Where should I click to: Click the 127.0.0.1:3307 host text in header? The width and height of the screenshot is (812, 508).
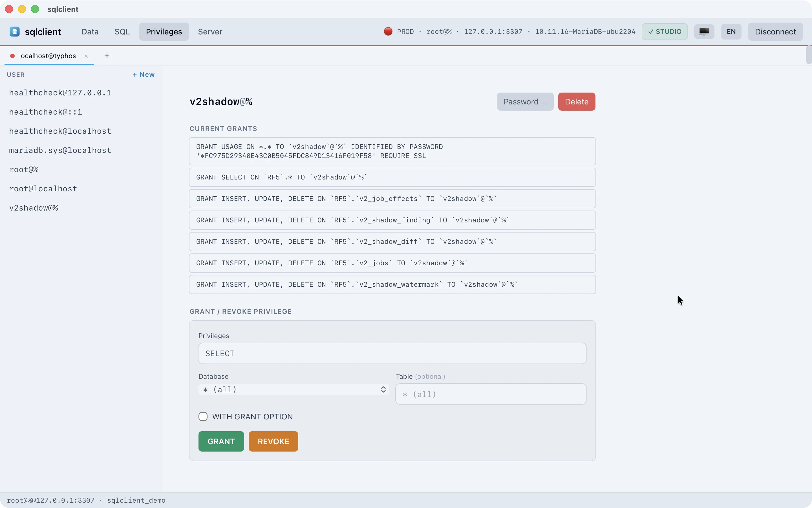click(493, 32)
